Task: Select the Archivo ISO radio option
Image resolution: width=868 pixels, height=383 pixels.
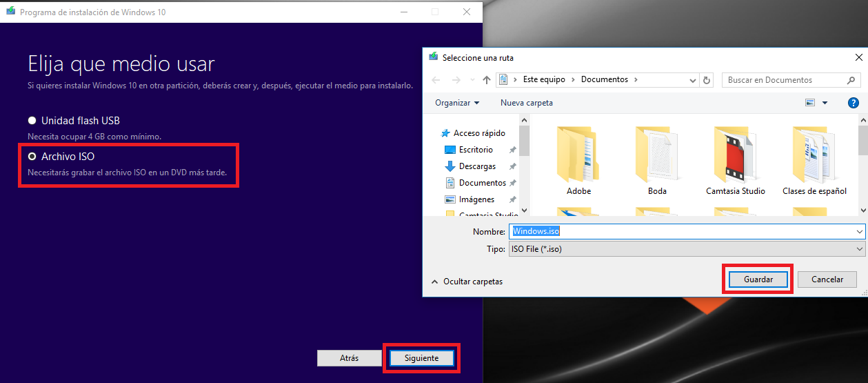Action: (32, 157)
